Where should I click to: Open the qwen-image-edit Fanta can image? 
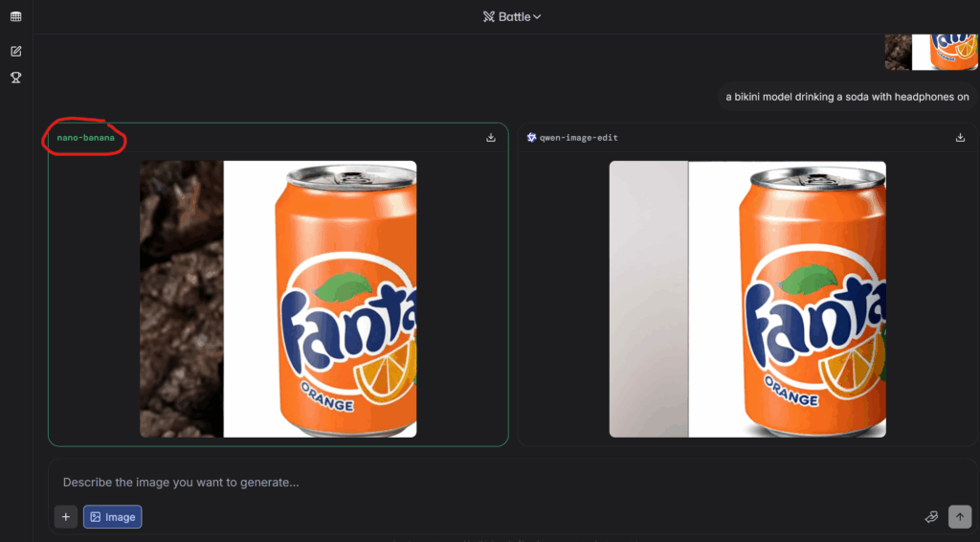(747, 299)
